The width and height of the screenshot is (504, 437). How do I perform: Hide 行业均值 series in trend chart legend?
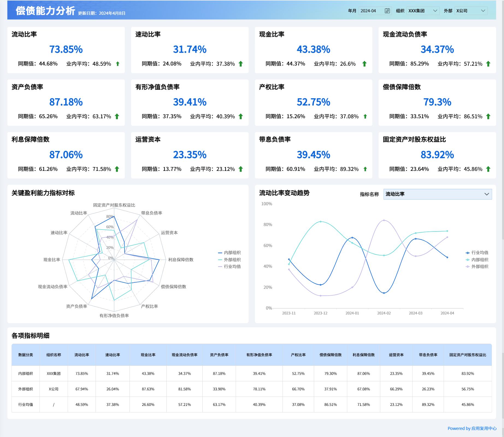tap(477, 253)
